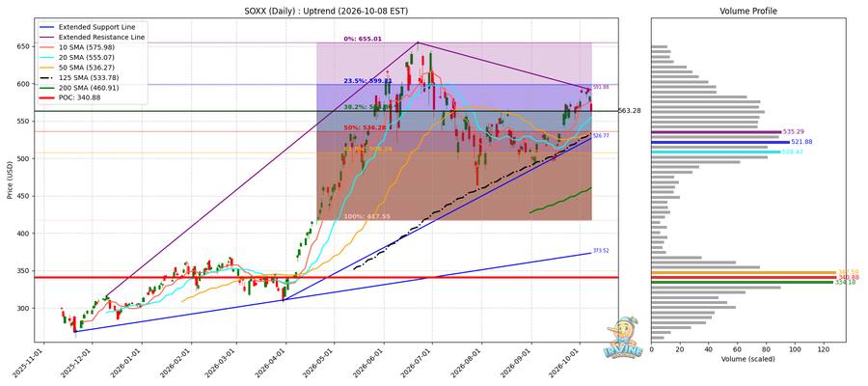The image size is (868, 386).
Task: Click the 38.2% Fibonacci level label
Action: [368, 107]
